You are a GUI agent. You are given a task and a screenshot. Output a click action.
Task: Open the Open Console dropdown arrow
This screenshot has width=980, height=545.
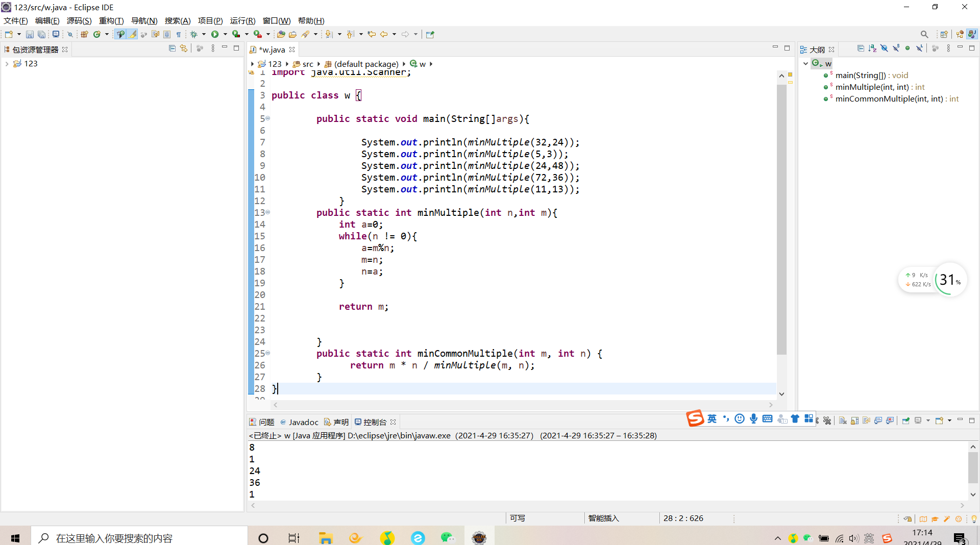[x=949, y=420]
